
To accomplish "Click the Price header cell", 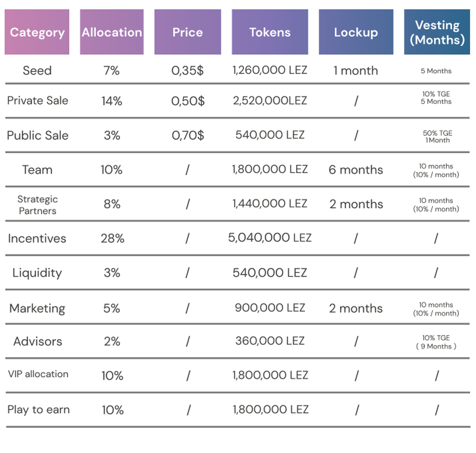I will tap(188, 32).
